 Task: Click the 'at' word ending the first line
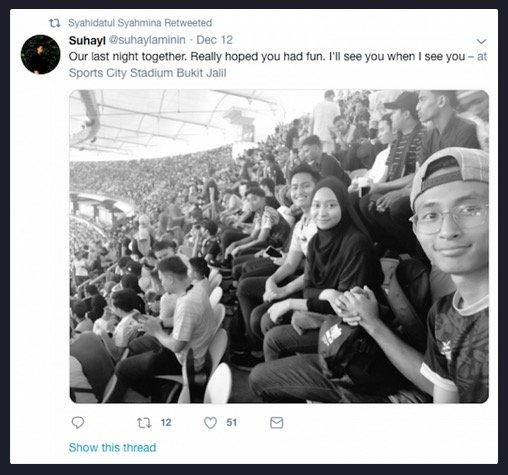click(x=482, y=57)
